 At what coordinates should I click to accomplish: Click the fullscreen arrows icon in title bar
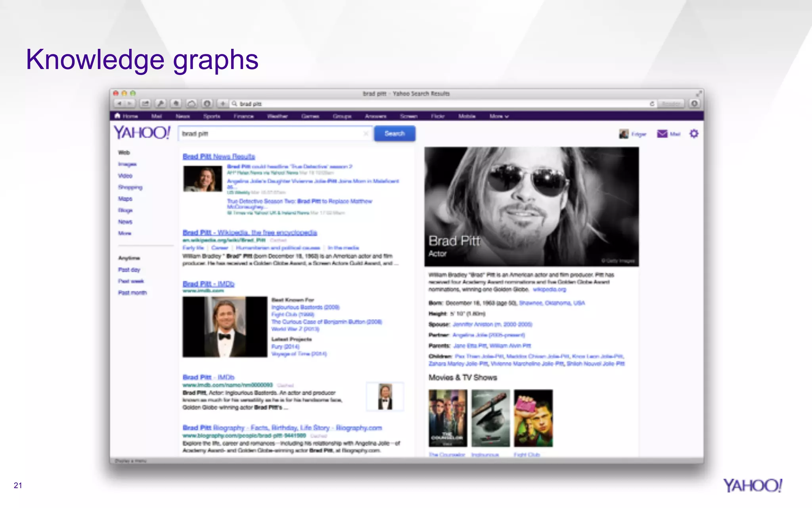pyautogui.click(x=698, y=94)
